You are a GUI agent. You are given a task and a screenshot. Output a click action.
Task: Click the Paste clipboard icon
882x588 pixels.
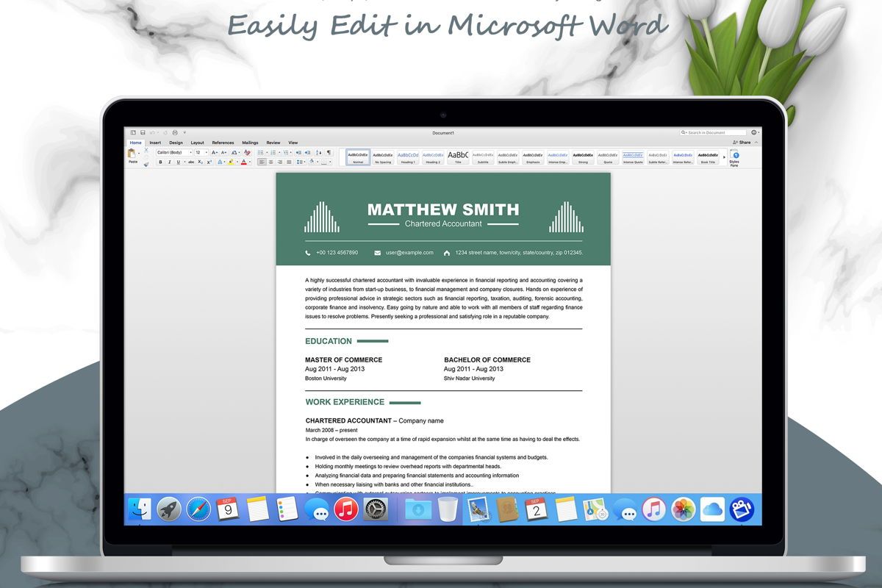[x=132, y=153]
